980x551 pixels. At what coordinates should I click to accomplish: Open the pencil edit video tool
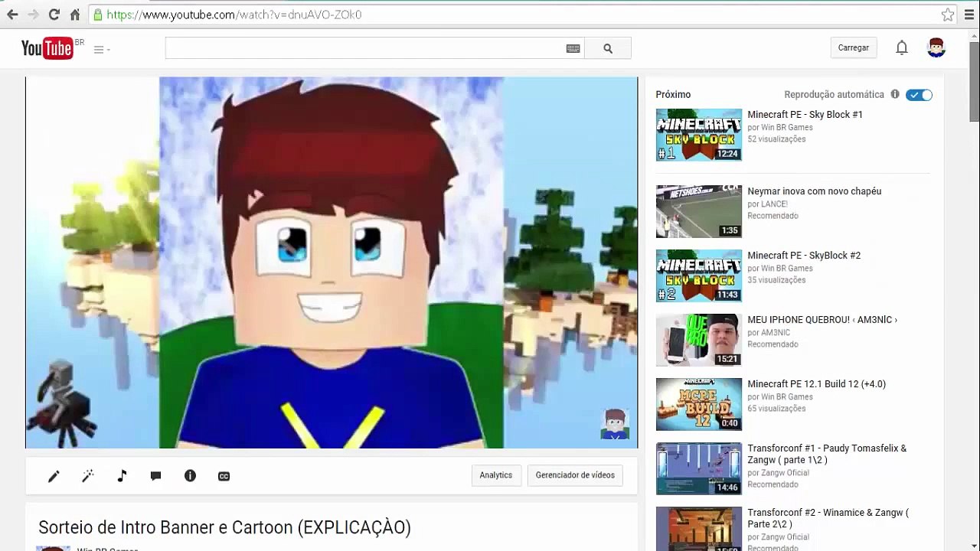point(54,476)
